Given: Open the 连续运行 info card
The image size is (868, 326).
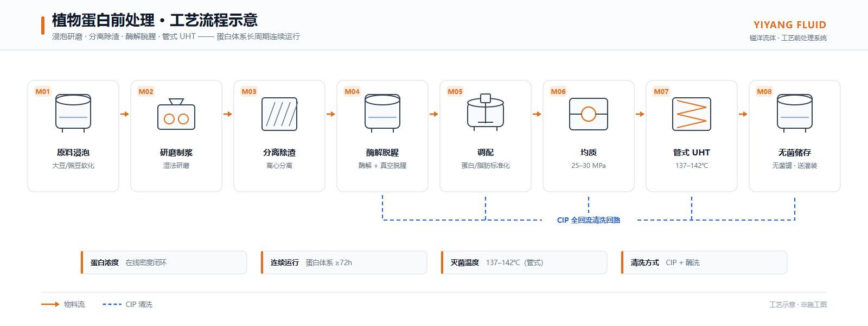Looking at the screenshot, I should [x=344, y=262].
